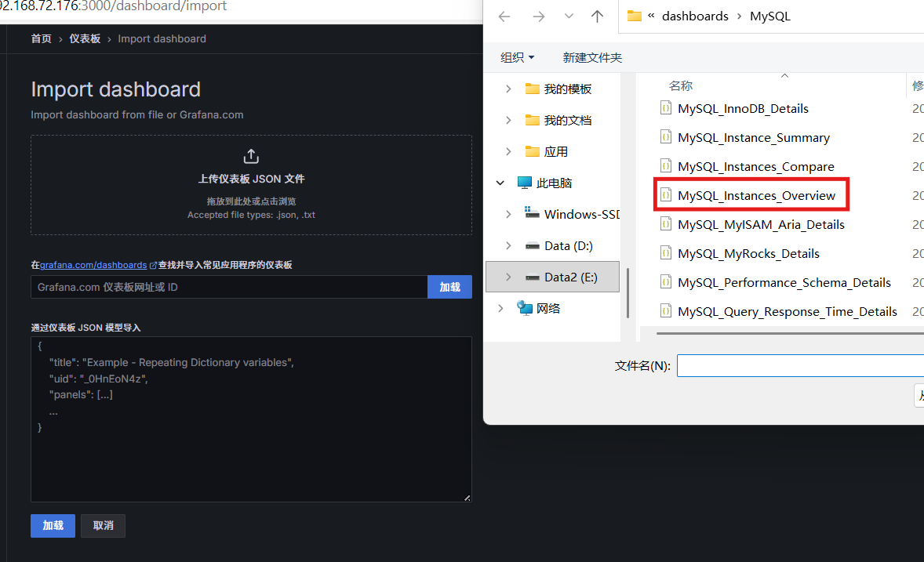Expand 我的文档 folder tree node
The height and width of the screenshot is (562, 924).
(x=508, y=120)
